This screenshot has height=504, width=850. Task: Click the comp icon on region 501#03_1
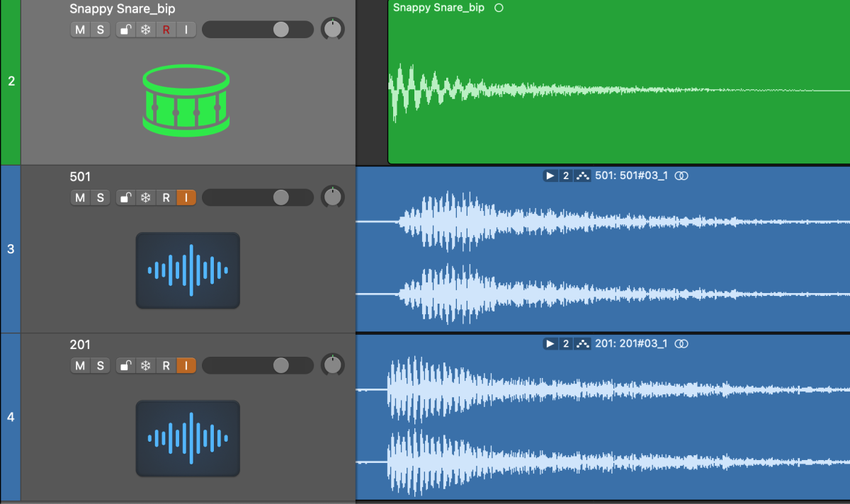pos(583,176)
